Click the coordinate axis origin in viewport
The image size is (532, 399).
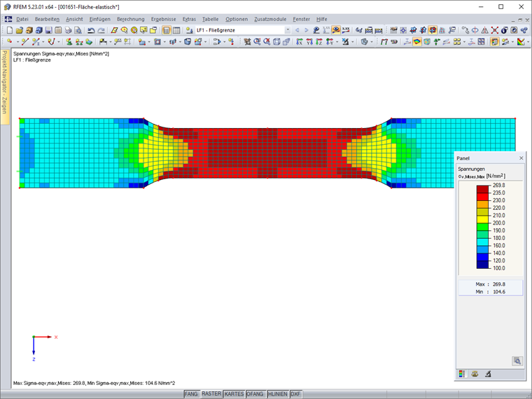coord(34,337)
